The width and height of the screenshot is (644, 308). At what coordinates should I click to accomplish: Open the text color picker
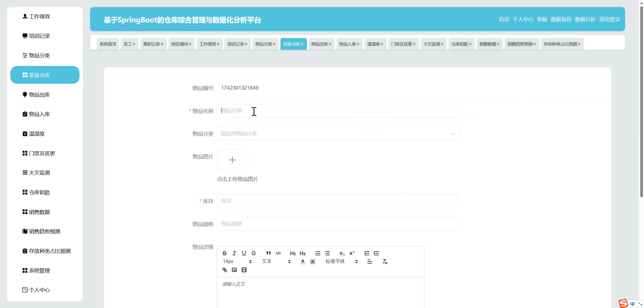pos(303,261)
